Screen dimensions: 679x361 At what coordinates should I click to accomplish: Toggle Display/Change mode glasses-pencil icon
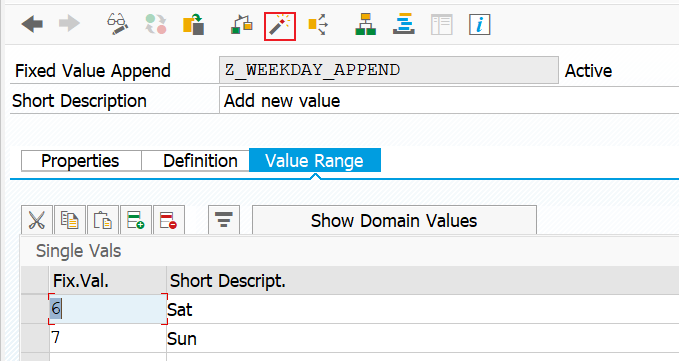coord(118,24)
